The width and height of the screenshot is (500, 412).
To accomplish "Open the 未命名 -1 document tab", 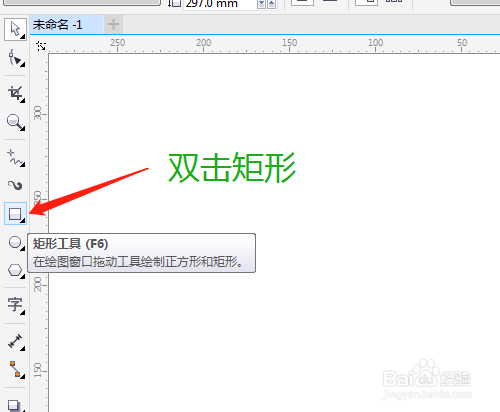I will (x=66, y=25).
